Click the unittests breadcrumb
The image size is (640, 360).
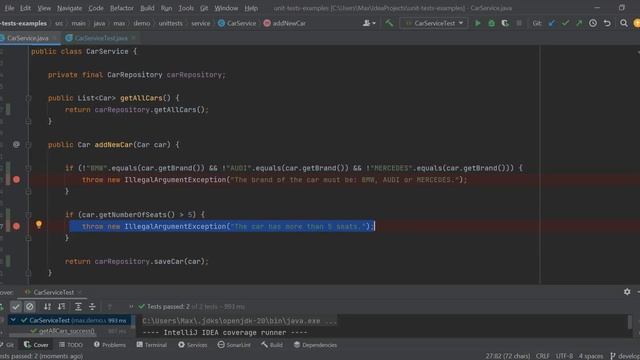coord(171,23)
